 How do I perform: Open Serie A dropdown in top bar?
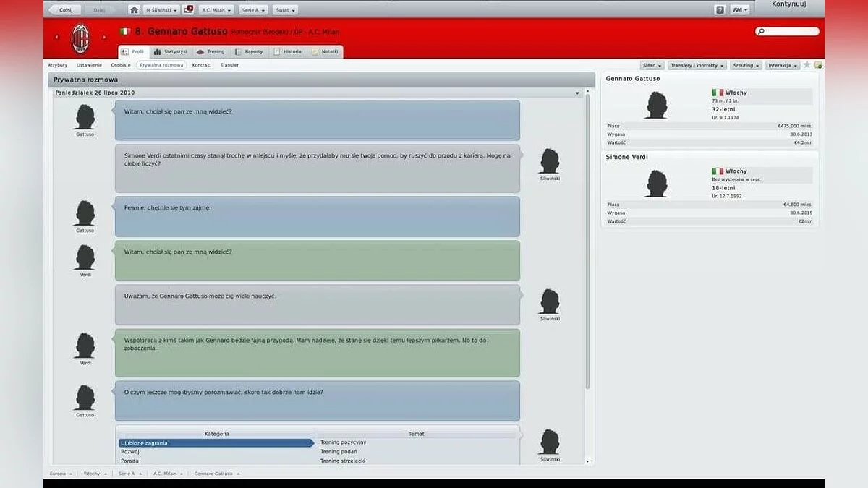[252, 10]
